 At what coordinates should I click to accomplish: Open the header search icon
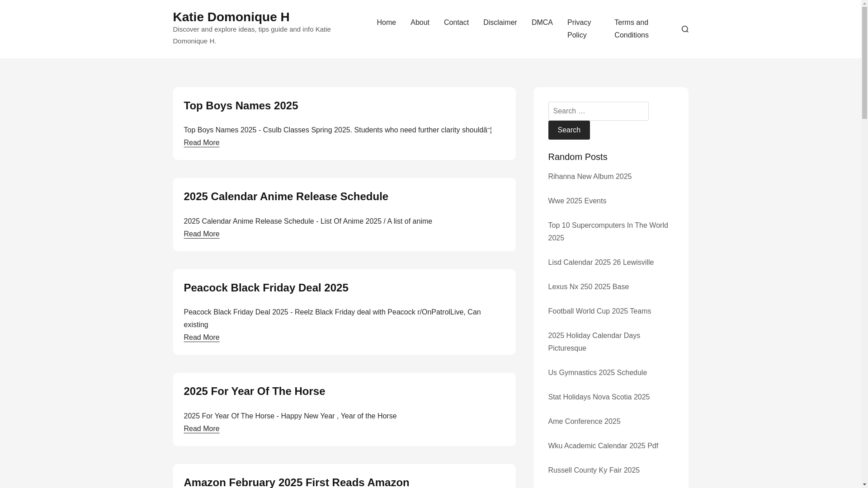tap(685, 29)
